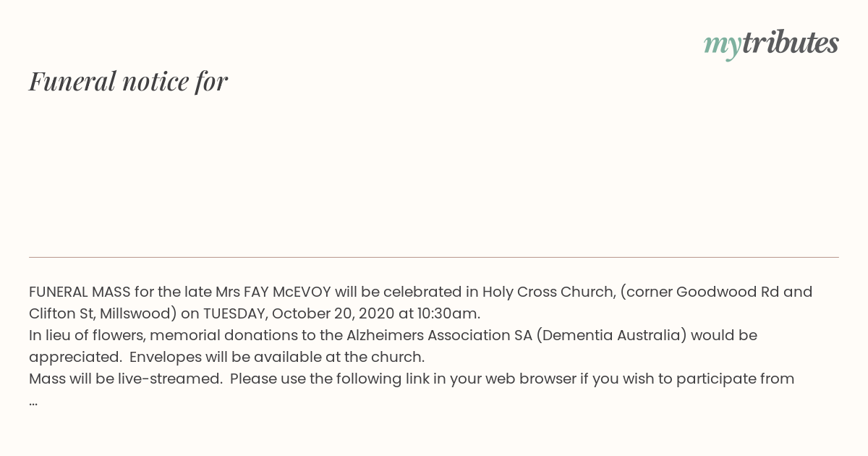Click the truncation ellipsis below the notice

click(33, 402)
